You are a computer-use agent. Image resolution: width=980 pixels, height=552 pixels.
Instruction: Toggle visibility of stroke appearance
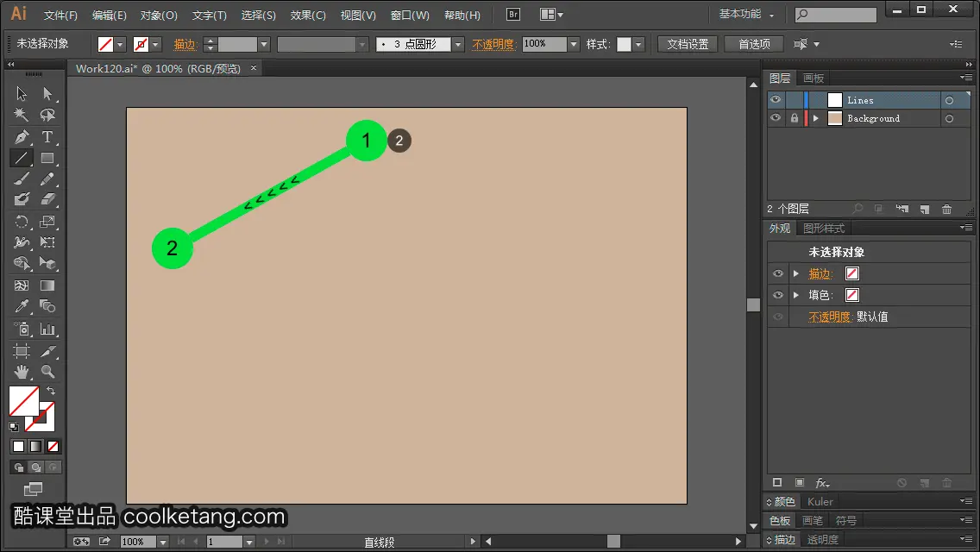click(x=778, y=273)
